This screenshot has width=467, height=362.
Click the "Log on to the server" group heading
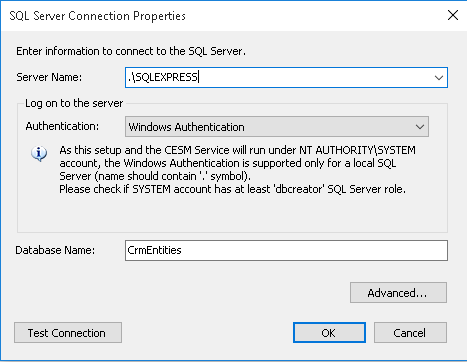pos(74,103)
